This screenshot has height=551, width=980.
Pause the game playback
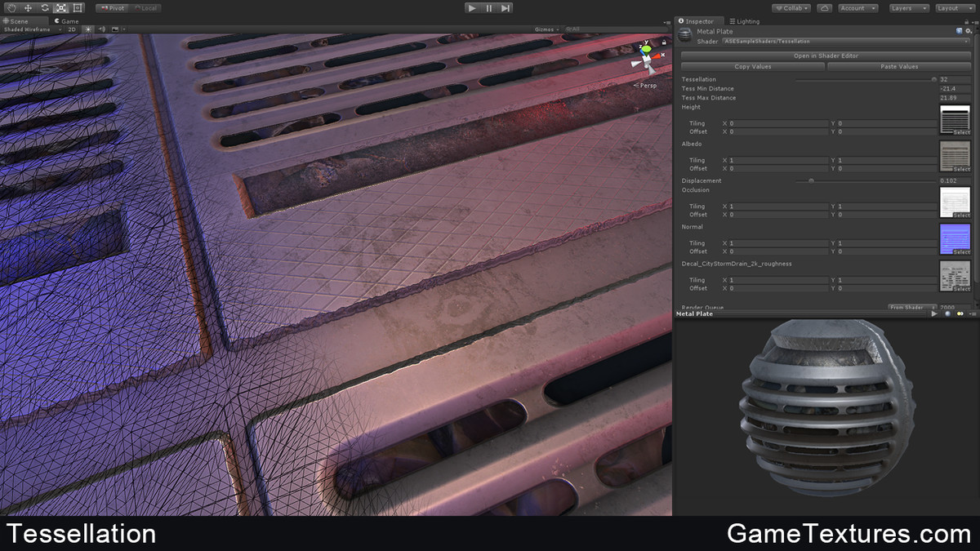(489, 8)
